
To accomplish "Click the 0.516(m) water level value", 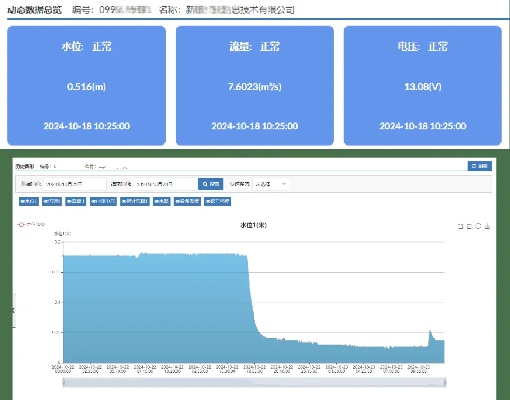I will (86, 87).
